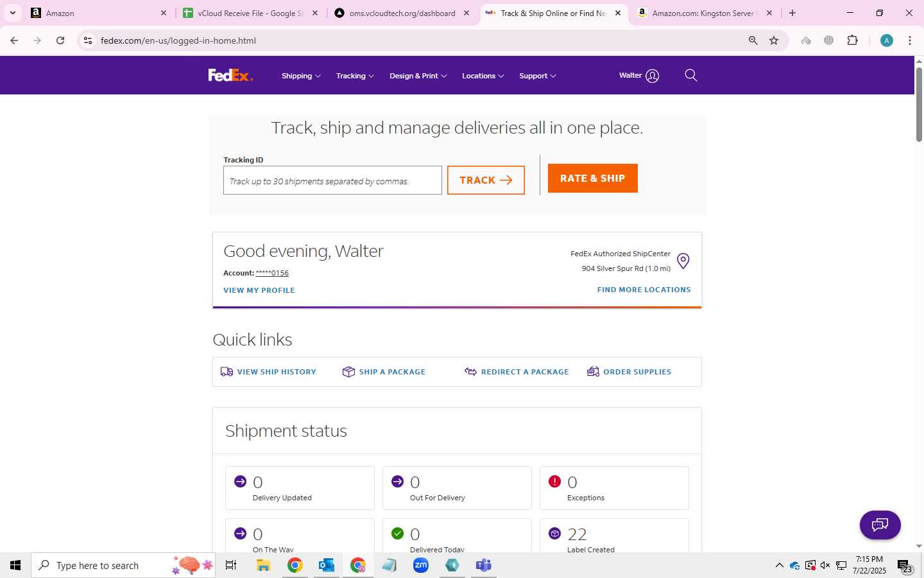The image size is (924, 578).
Task: Open Microsoft Teams from the taskbar
Action: tap(484, 565)
